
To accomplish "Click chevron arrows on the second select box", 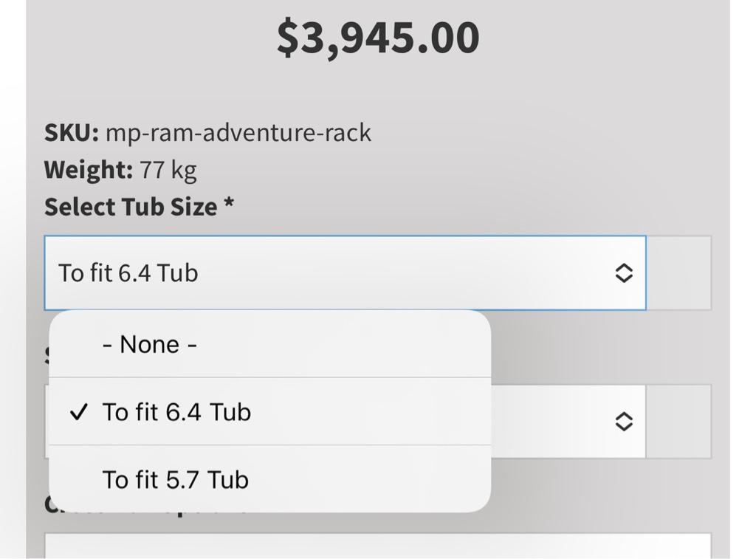I will pos(624,422).
